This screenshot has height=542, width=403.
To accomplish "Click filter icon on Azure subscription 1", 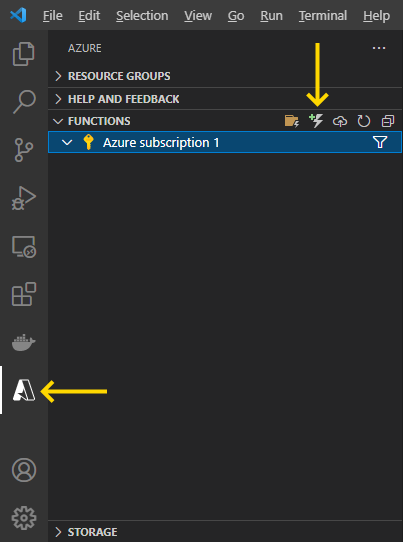I will (380, 142).
